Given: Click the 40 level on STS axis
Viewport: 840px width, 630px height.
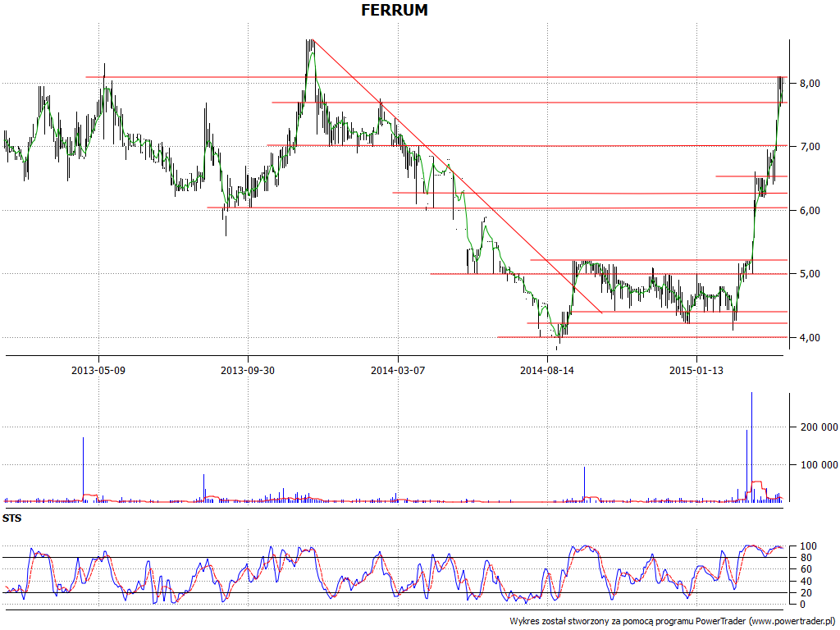Looking at the screenshot, I should [x=808, y=582].
